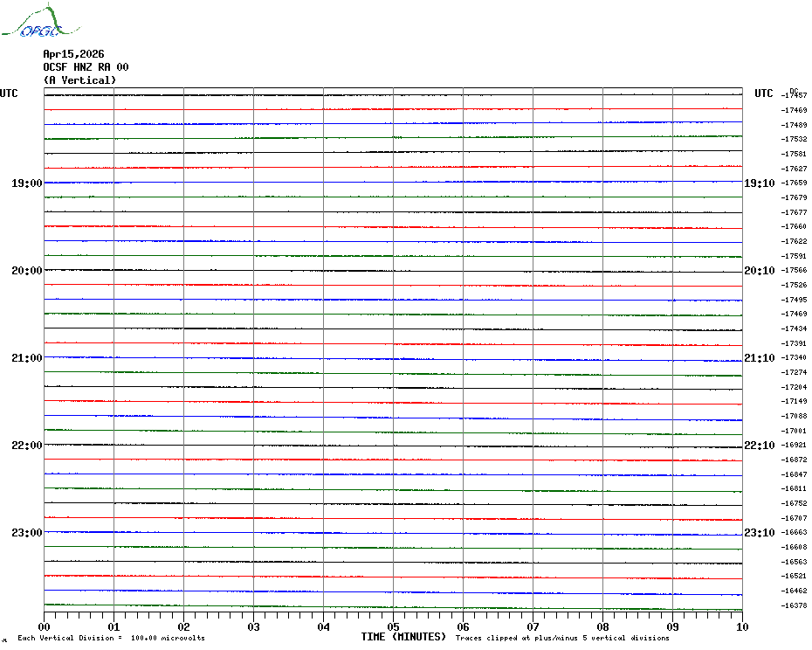
Task: Click the DC offset value '-17434'
Action: coord(795,328)
